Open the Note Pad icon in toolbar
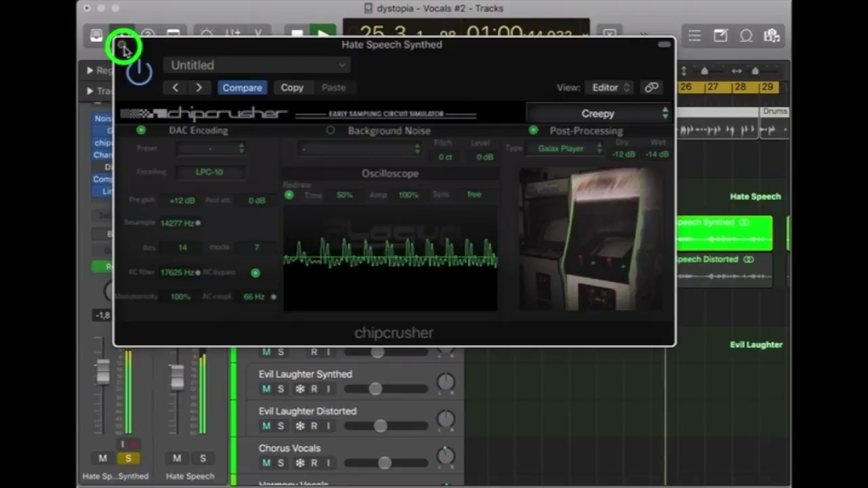868x488 pixels. [720, 36]
